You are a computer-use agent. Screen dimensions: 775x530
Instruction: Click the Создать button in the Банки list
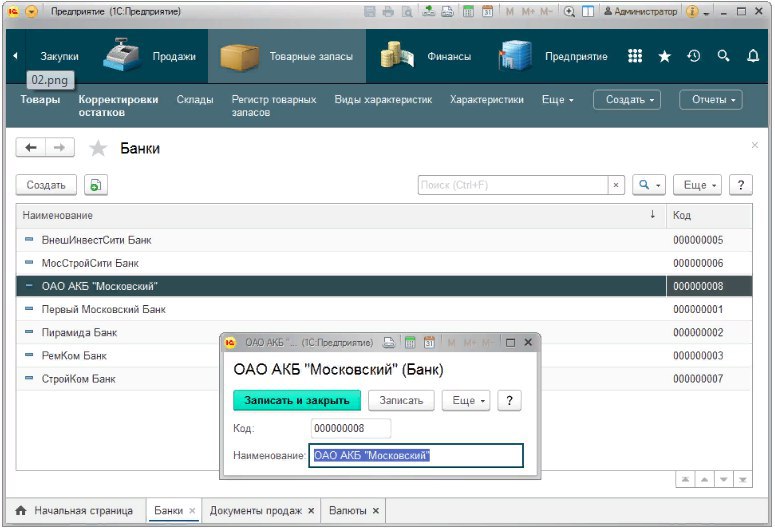46,185
